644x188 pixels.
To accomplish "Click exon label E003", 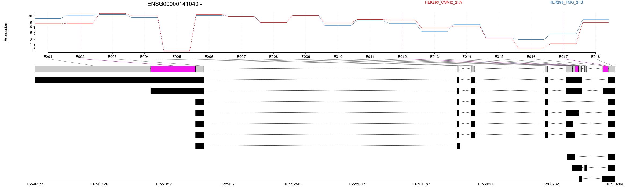I will 112,57.
